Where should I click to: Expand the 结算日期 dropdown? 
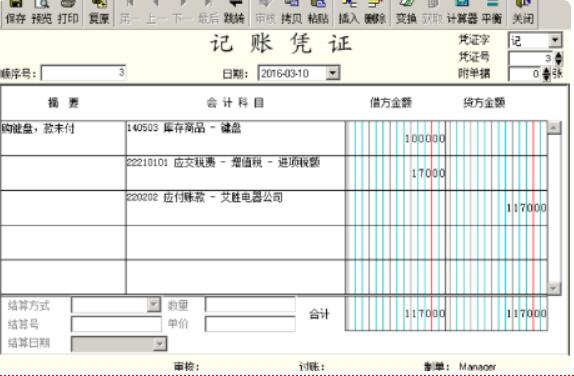tap(160, 344)
